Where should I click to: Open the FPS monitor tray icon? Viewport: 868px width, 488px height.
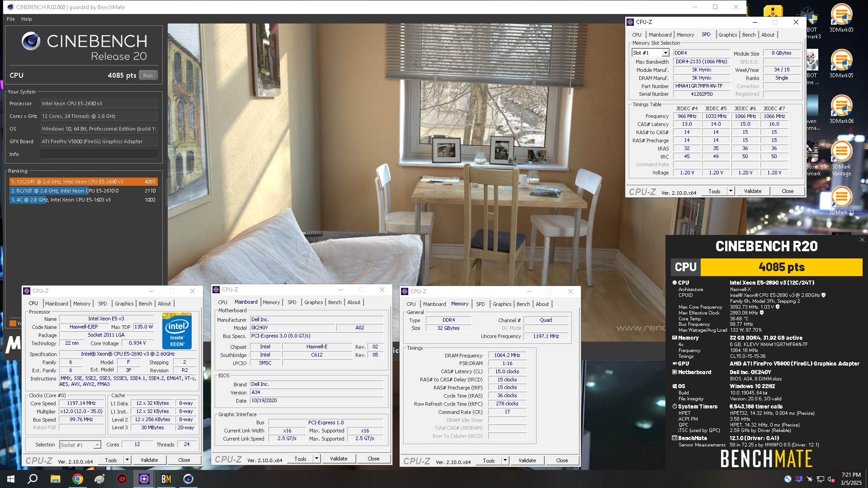click(798, 479)
